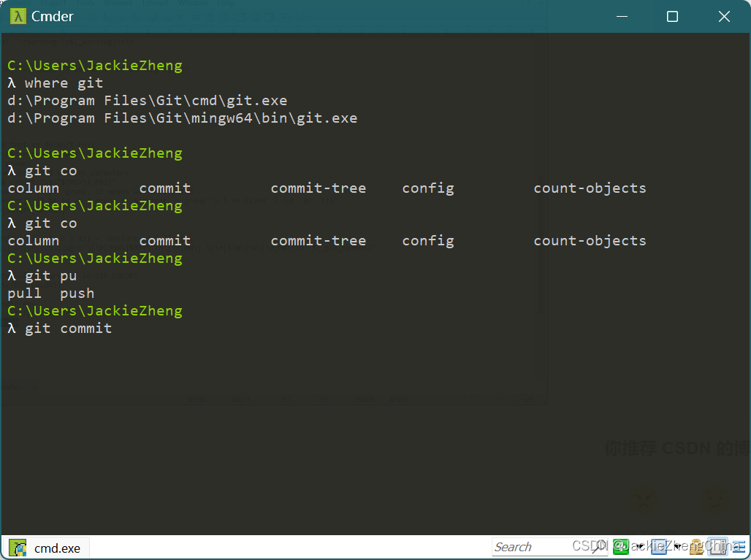Click 'd:\Program Files\Git\cmd\git.exe' output line
This screenshot has width=751, height=560.
pyautogui.click(x=148, y=101)
